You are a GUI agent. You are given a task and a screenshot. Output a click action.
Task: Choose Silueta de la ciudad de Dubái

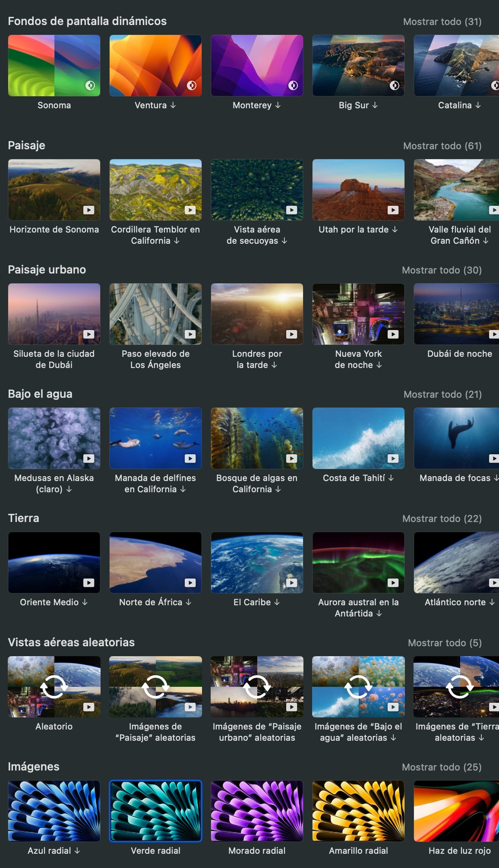(54, 314)
